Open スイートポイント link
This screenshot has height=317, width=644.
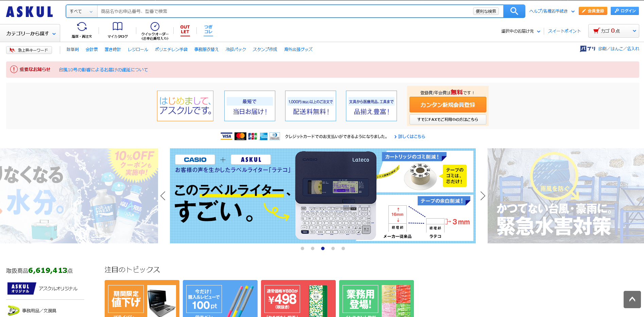coord(564,31)
